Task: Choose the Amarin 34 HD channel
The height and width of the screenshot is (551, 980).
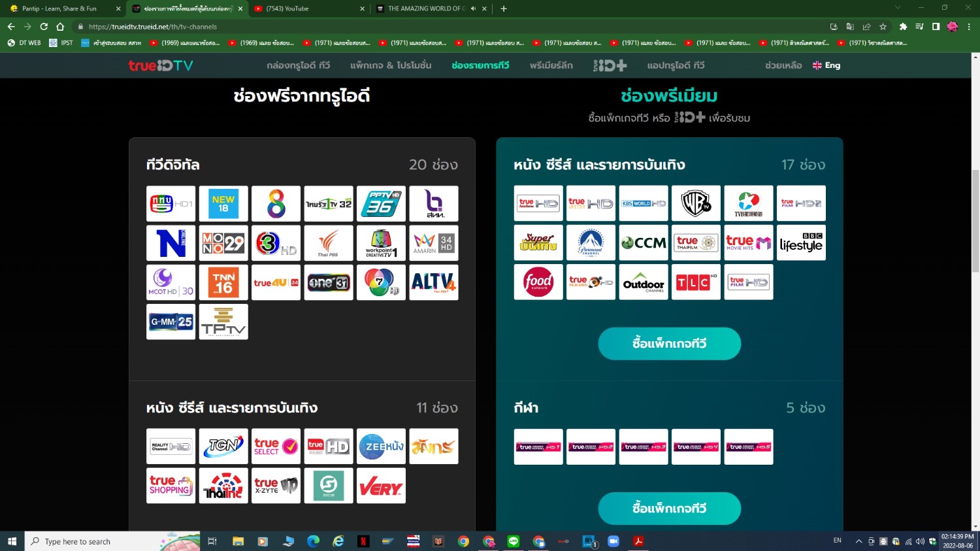Action: [434, 243]
